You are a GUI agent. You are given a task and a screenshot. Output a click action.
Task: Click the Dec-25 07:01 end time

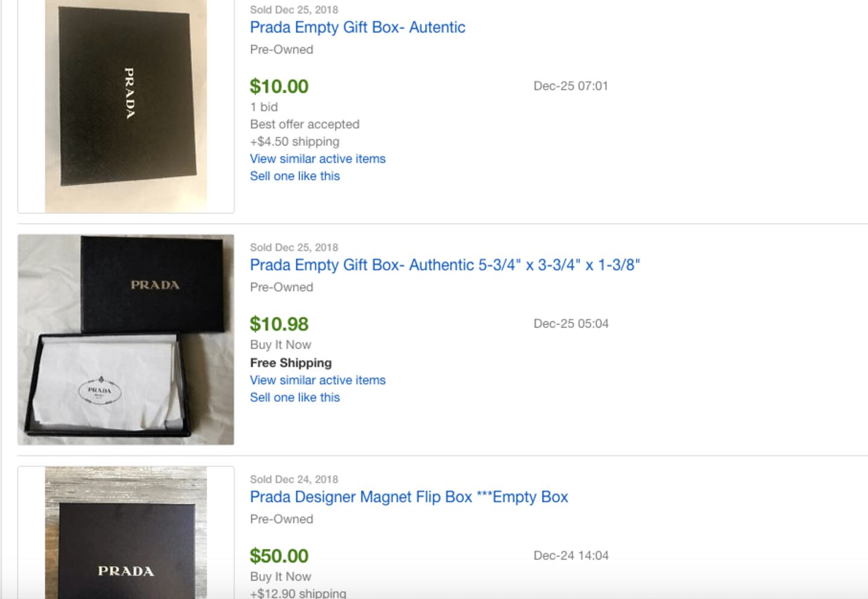click(x=570, y=86)
